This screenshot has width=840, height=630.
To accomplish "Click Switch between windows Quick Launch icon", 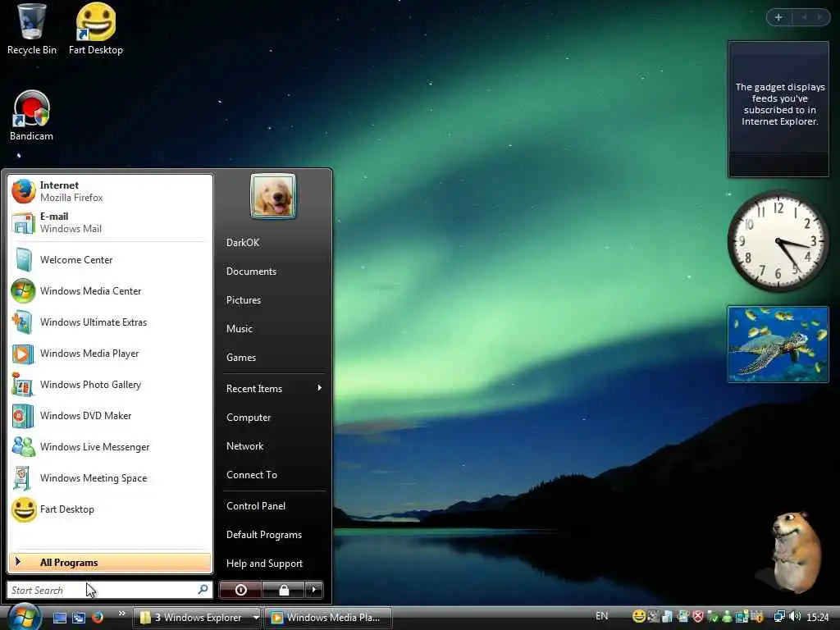I will (x=79, y=618).
